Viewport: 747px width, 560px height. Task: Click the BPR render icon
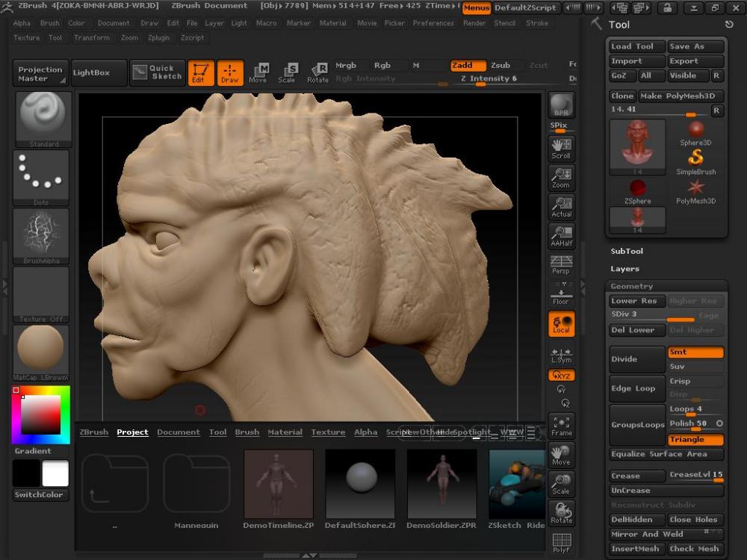[561, 106]
